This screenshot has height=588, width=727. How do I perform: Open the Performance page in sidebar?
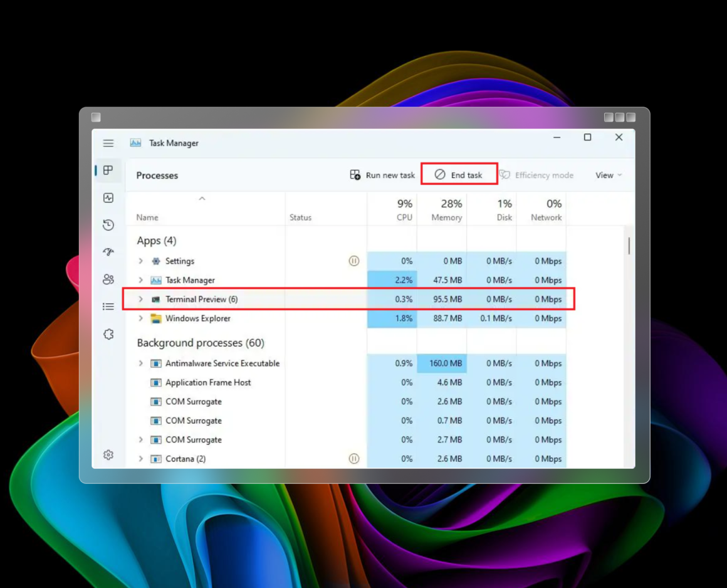108,198
